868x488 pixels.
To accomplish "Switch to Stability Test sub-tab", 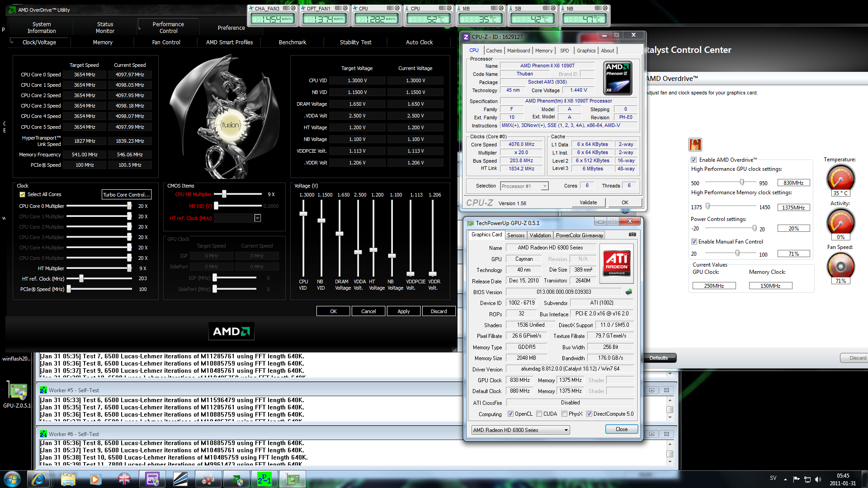I will click(x=355, y=42).
